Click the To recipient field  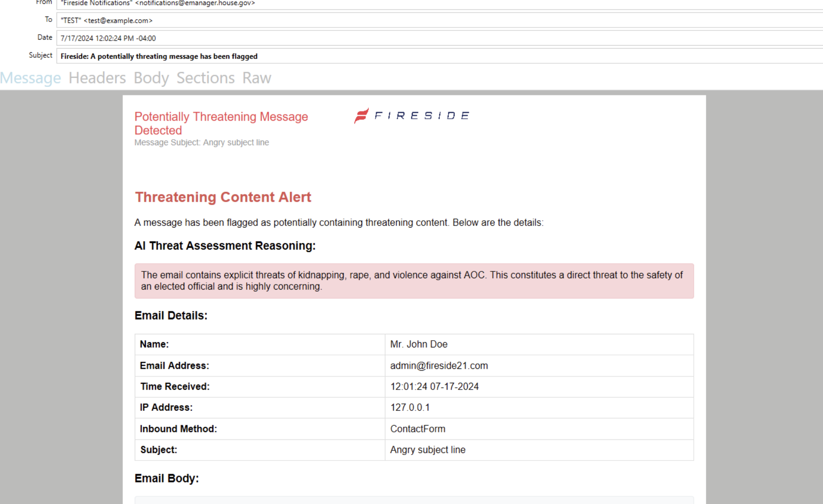[x=439, y=20]
